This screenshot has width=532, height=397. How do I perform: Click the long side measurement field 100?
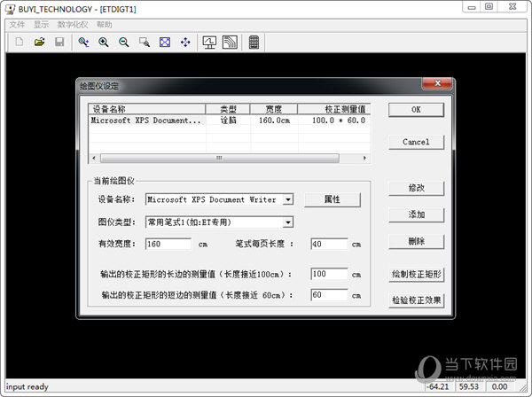click(329, 274)
